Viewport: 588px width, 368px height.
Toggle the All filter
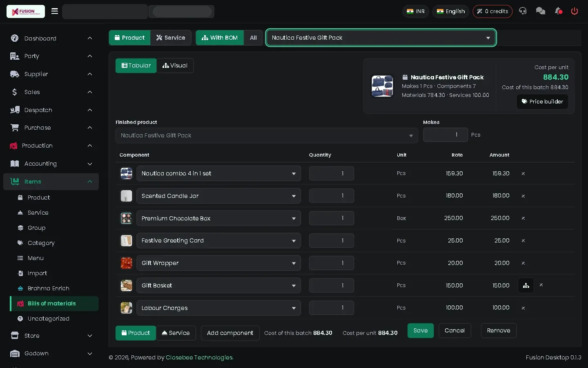click(253, 38)
